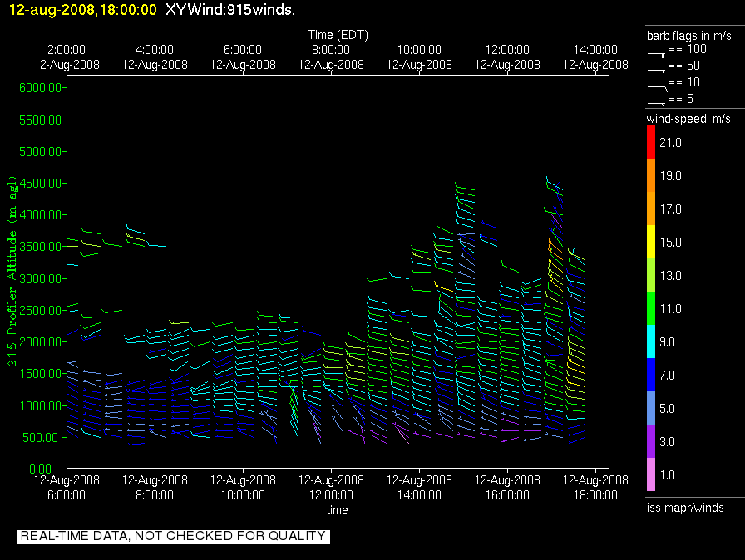Click the 100 m/s barb flag symbol
The image size is (745, 560).
tap(656, 55)
